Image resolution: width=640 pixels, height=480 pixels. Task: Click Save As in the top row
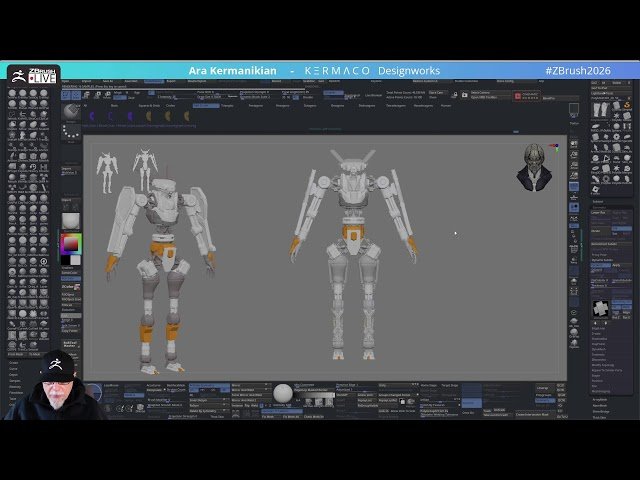[x=108, y=81]
